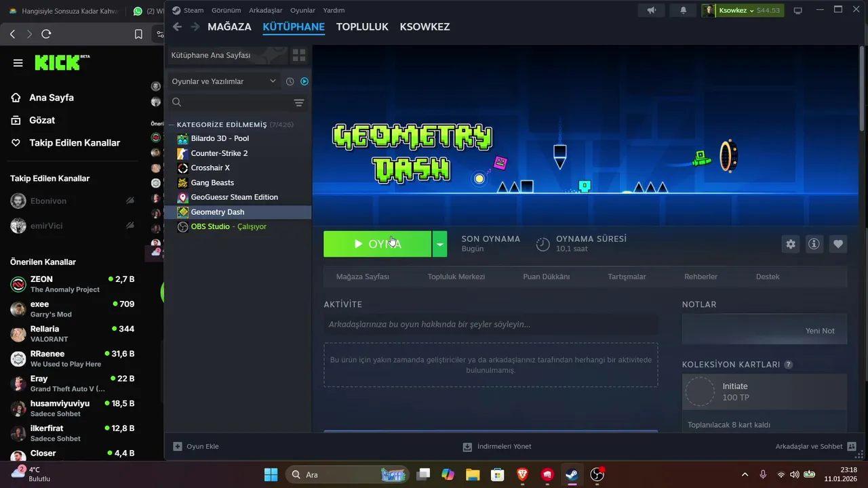Open notifications bell icon in Steam
The height and width of the screenshot is (488, 868).
684,10
